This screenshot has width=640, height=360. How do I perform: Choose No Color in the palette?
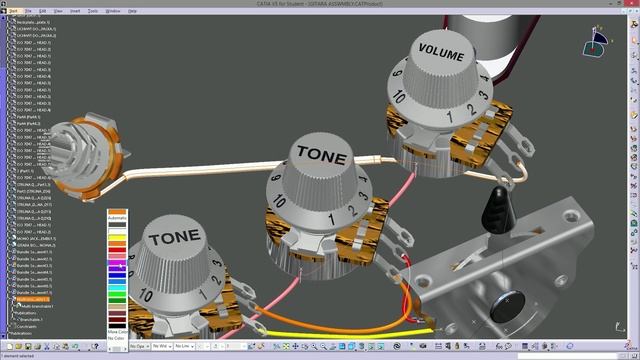pos(117,338)
